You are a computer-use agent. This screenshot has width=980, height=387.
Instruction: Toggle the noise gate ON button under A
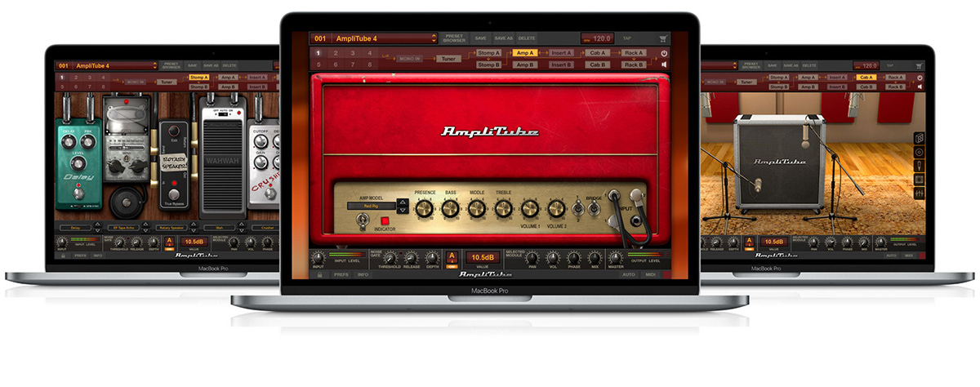(x=451, y=267)
